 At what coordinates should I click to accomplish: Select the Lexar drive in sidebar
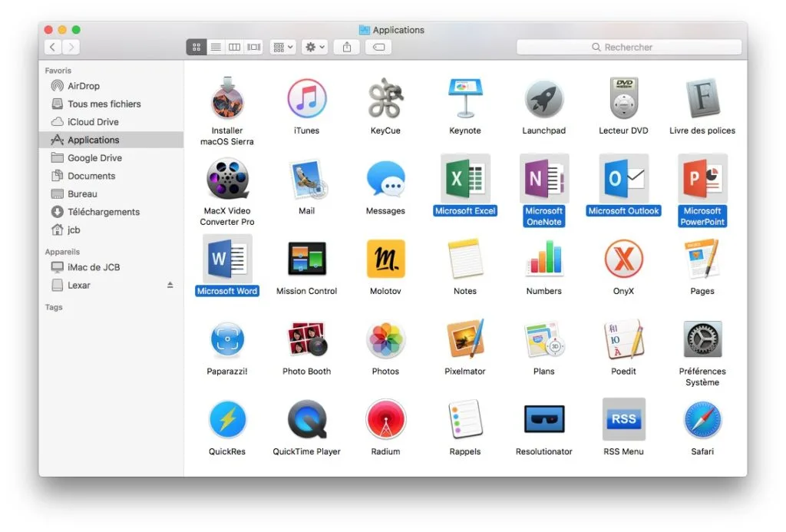click(111, 286)
